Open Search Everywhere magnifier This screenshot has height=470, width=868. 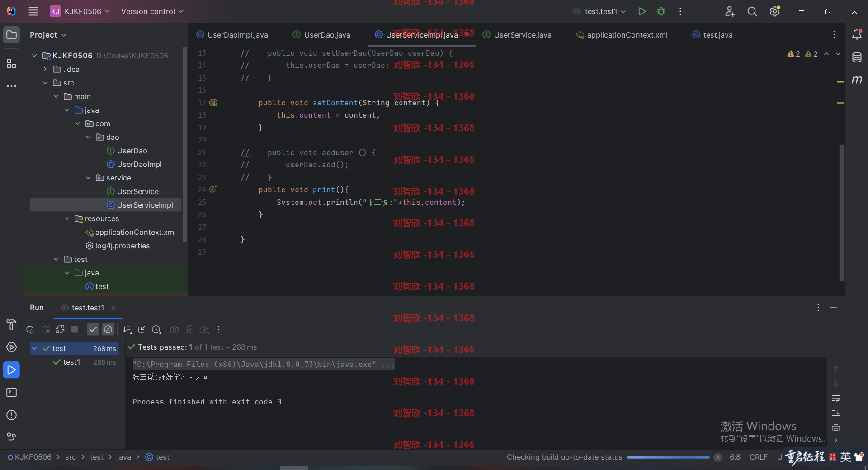click(x=752, y=11)
